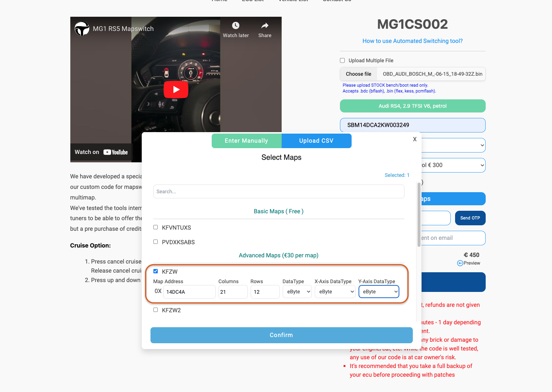
Task: Click the MG1 RS5 Mapswitch video title
Action: tap(123, 29)
